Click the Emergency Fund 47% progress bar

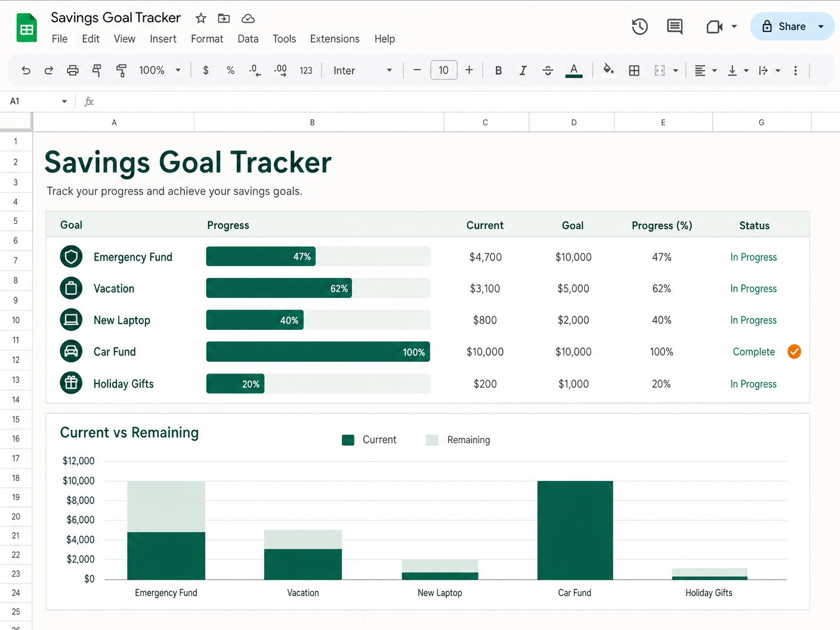(x=261, y=257)
